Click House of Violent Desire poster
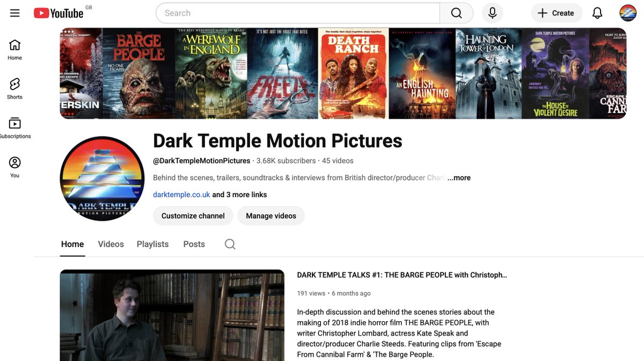This screenshot has height=361, width=644. [555, 73]
